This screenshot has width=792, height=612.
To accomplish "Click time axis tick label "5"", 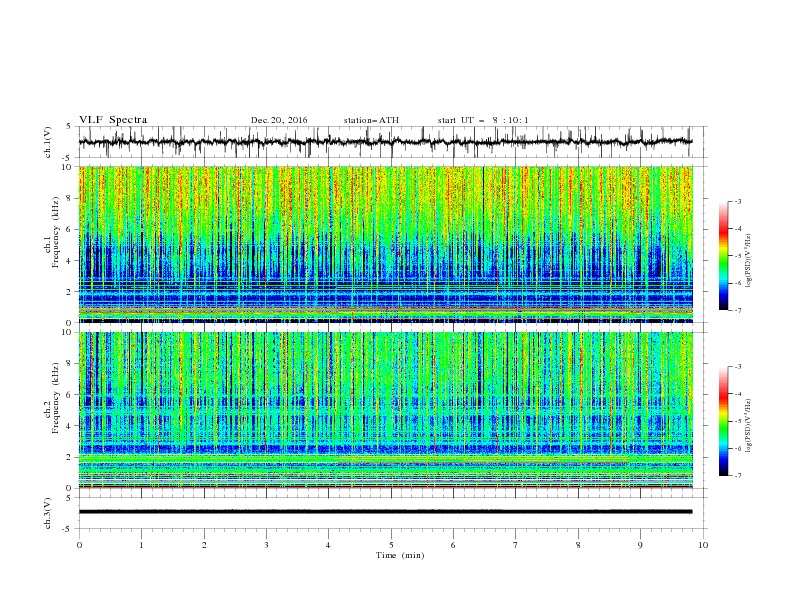I will [391, 545].
